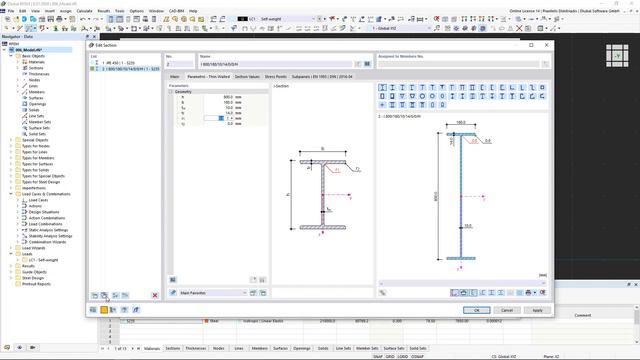
Task: Select Sections in the Navigator tree
Action: pyautogui.click(x=36, y=68)
